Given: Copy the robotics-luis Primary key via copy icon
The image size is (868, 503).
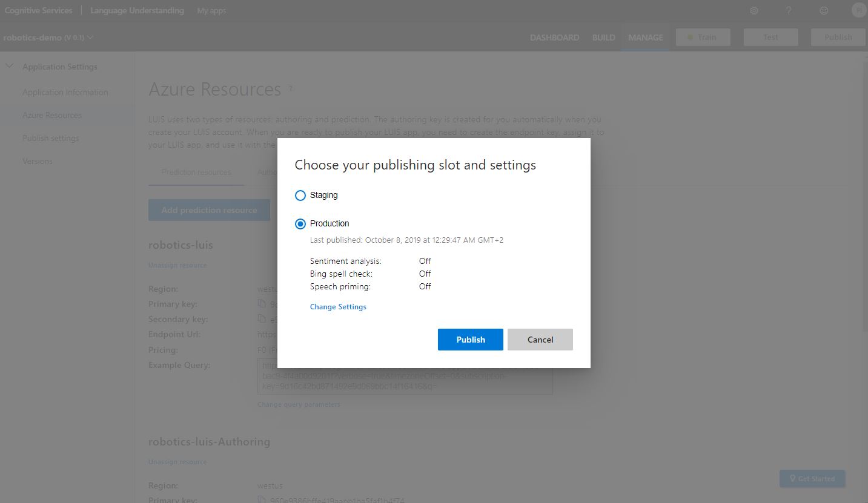Looking at the screenshot, I should pos(262,303).
